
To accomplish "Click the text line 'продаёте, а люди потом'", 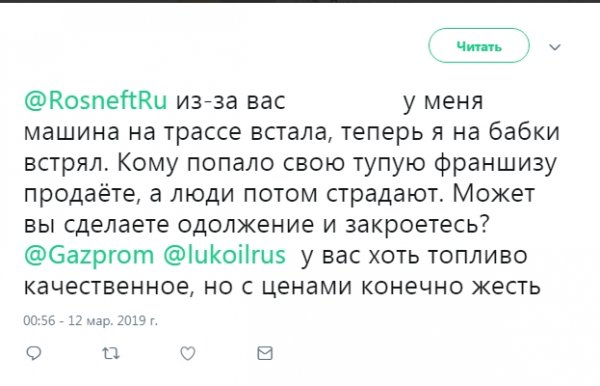I will click(x=279, y=194).
